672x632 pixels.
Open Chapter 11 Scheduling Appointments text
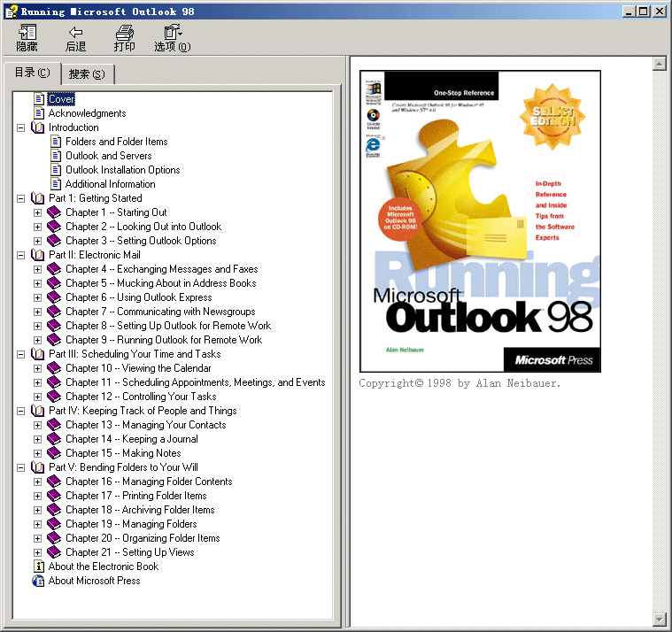(196, 382)
